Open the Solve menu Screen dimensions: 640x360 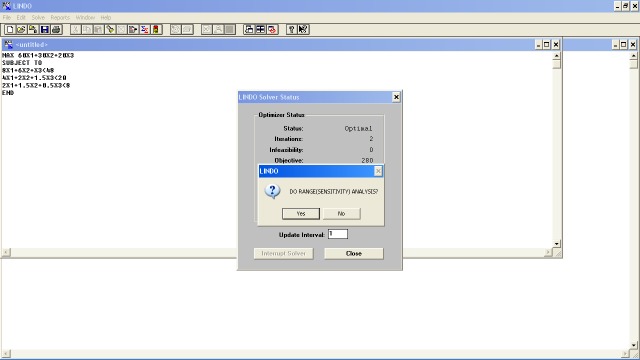click(38, 18)
